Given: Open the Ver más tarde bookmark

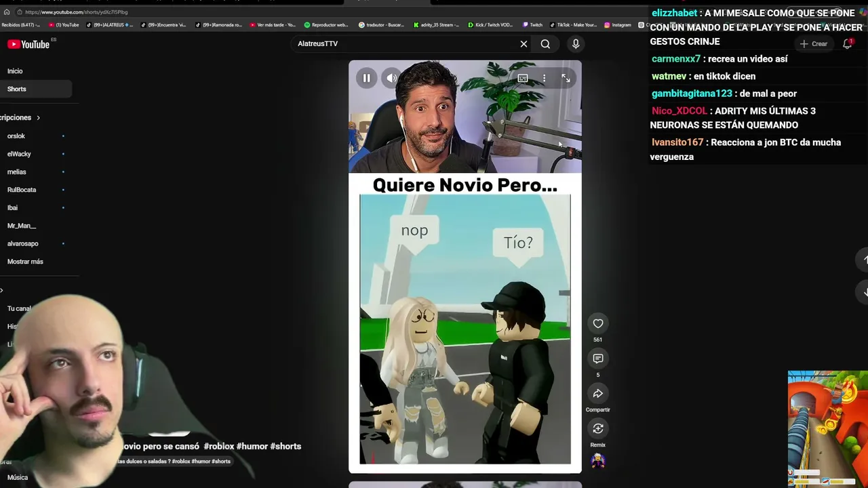Looking at the screenshot, I should click(273, 25).
